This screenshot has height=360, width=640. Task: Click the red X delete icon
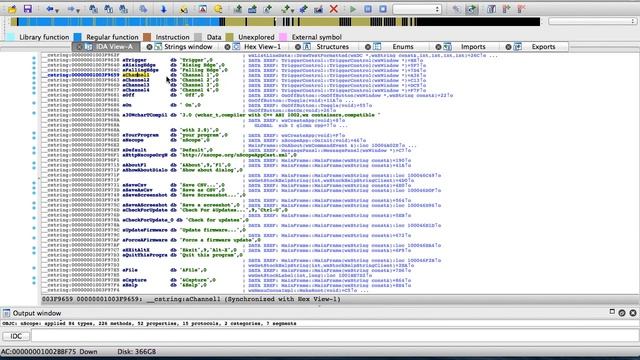[333, 9]
